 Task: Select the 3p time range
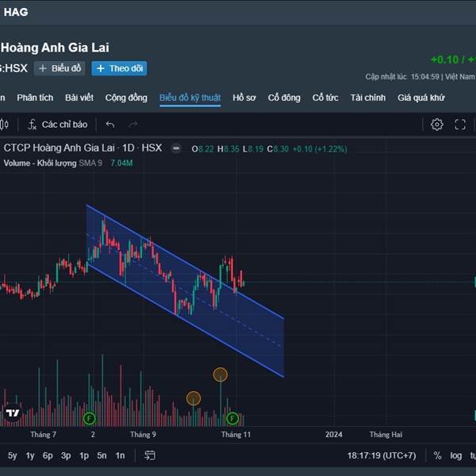pos(66,455)
